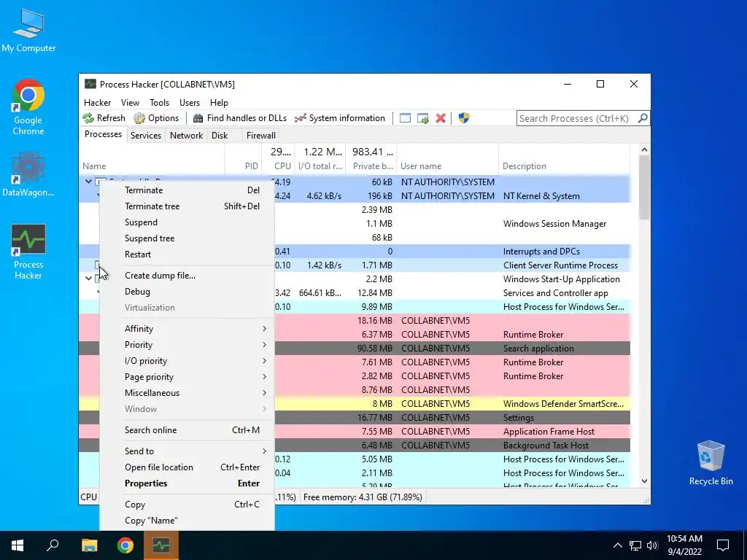
Task: Collapse the System Idle Process tree node
Action: click(88, 182)
